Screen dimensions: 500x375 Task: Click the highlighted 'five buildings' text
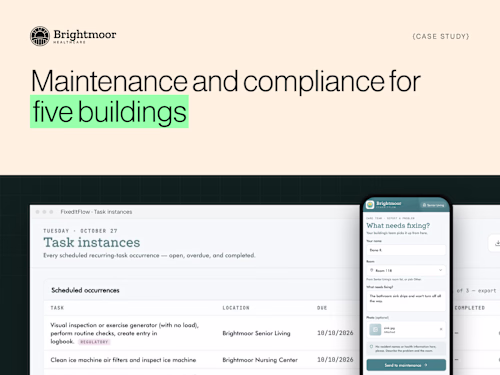(x=109, y=112)
